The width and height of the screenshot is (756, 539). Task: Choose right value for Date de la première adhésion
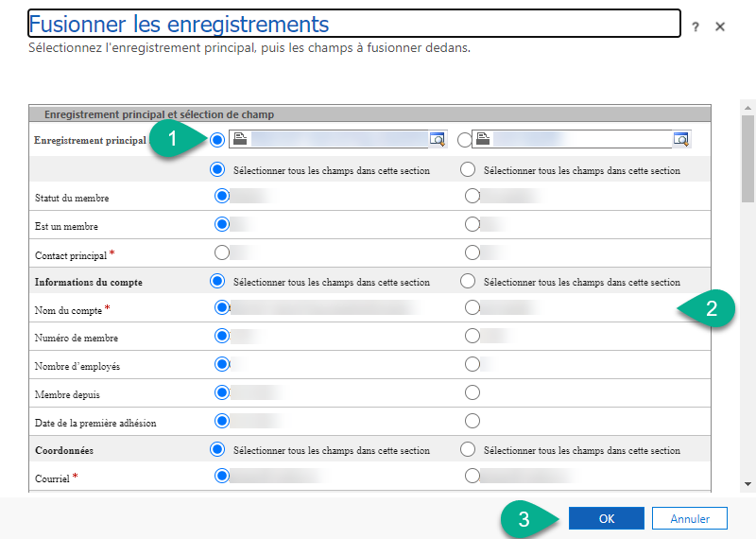pyautogui.click(x=472, y=421)
